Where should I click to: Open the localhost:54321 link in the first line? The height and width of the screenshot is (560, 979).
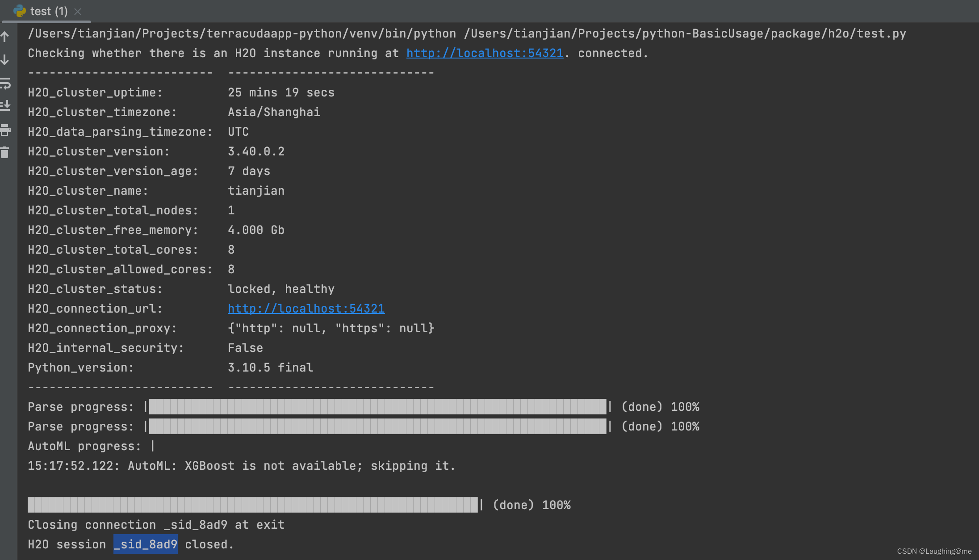coord(485,53)
